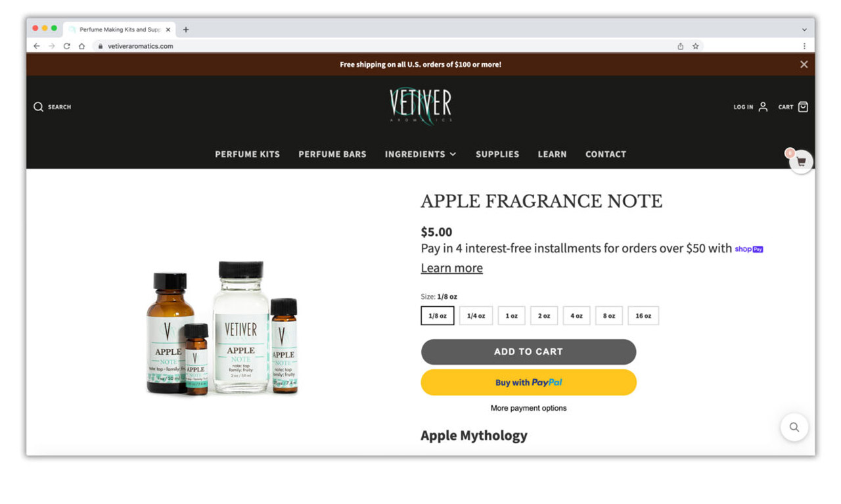The height and width of the screenshot is (504, 841).
Task: Reload the page with refresh icon
Action: [66, 46]
